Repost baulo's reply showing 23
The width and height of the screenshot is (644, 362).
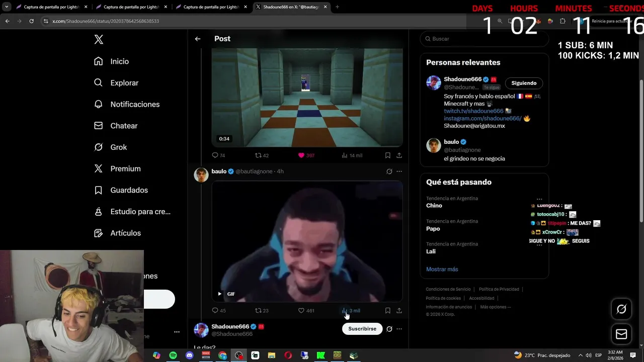258,311
